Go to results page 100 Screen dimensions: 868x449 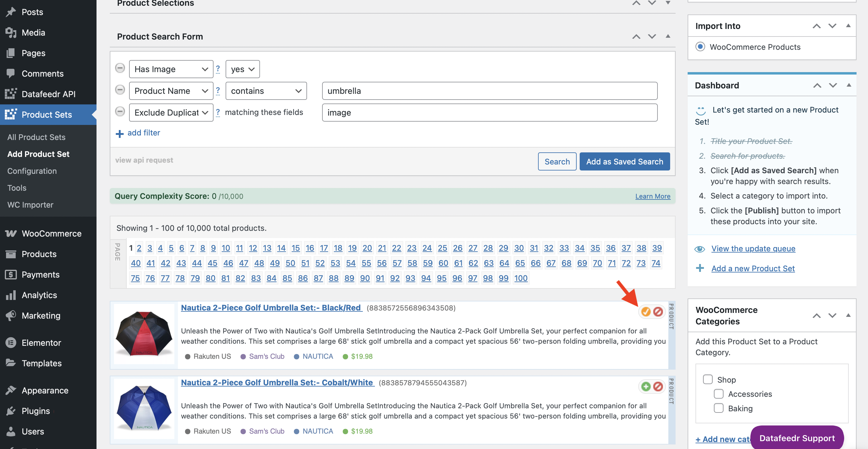pyautogui.click(x=521, y=278)
